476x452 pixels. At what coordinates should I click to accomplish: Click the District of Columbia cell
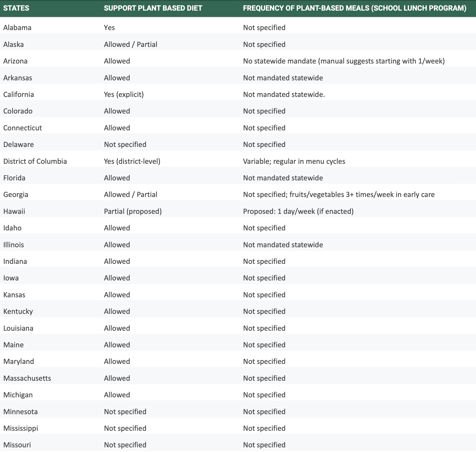pos(35,161)
